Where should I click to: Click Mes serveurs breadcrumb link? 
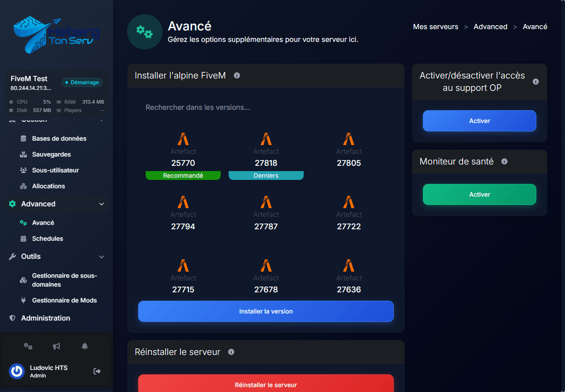[436, 26]
